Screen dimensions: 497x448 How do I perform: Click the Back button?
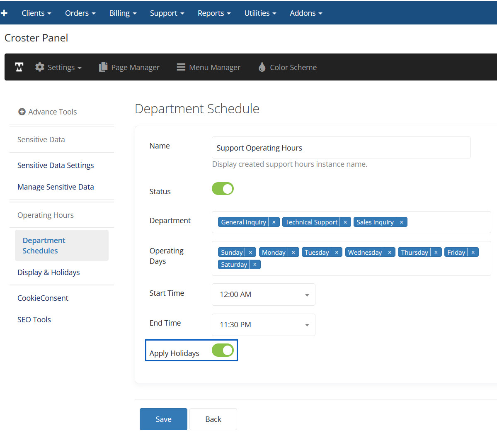click(x=213, y=419)
